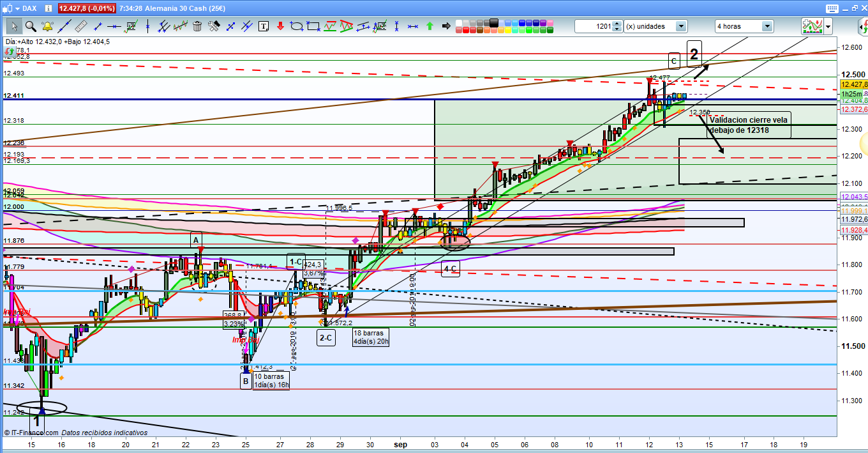Pick the ruler measurement tool
Image resolution: width=868 pixels, height=453 pixels.
pos(80,26)
